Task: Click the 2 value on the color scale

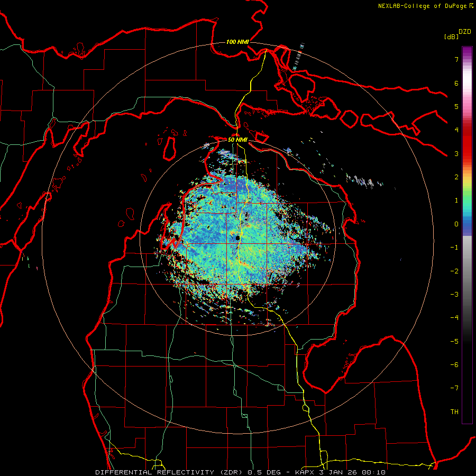Action: 456,177
